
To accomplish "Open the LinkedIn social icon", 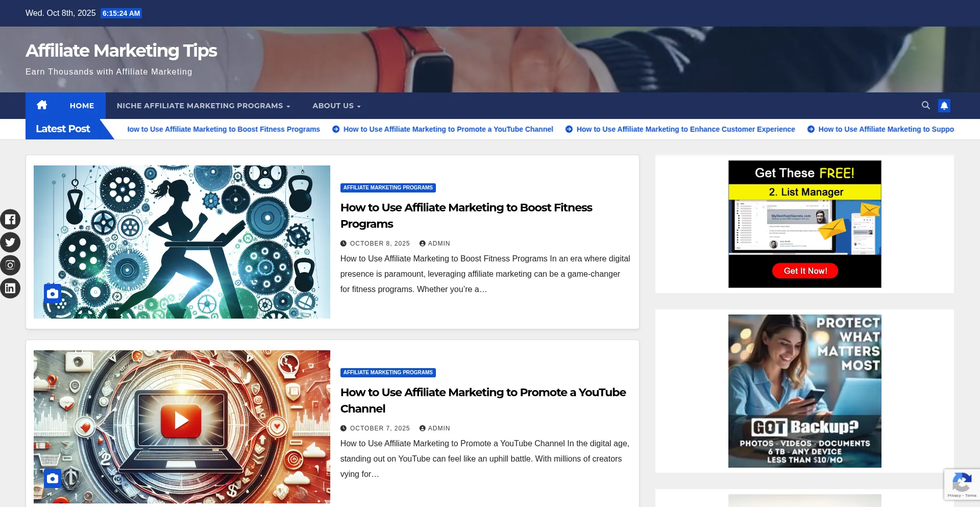I will coord(10,288).
